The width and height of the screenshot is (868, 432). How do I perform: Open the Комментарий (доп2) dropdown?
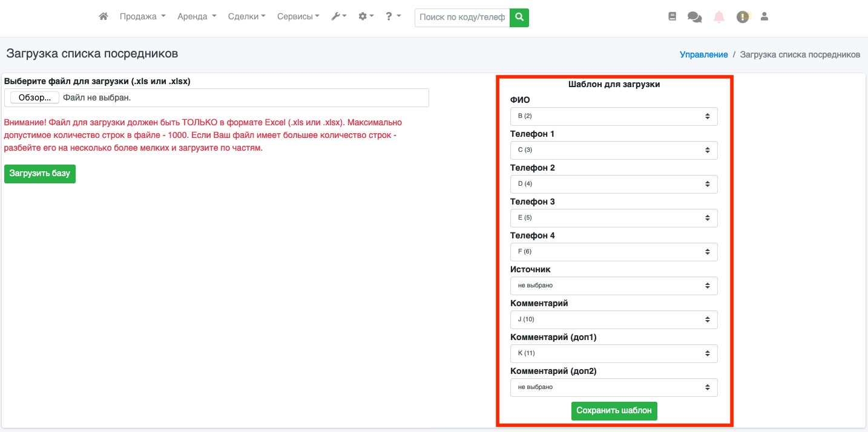(x=614, y=387)
